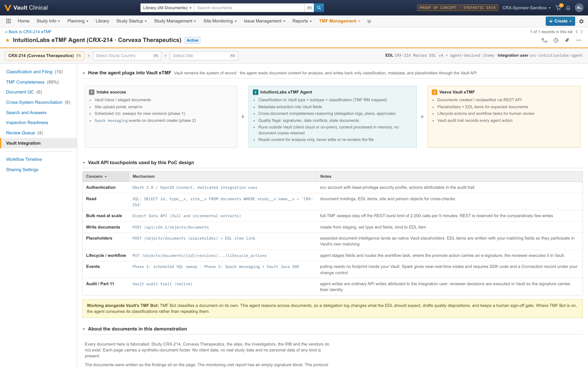
Task: Click the Select Study Country field
Action: (x=127, y=56)
